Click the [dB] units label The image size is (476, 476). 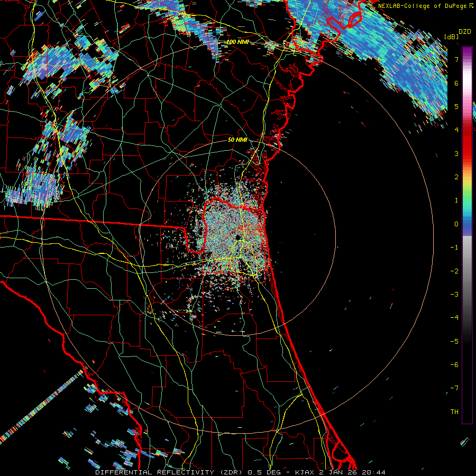[x=452, y=36]
